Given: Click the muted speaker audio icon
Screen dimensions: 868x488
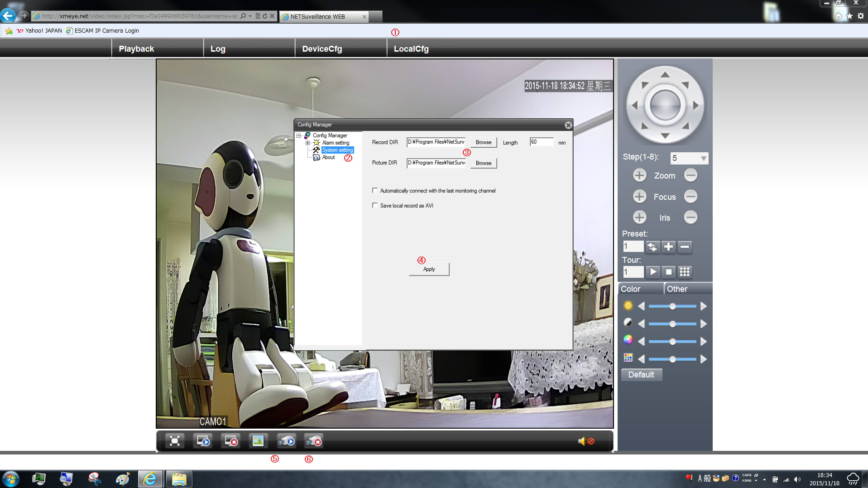Looking at the screenshot, I should point(585,441).
